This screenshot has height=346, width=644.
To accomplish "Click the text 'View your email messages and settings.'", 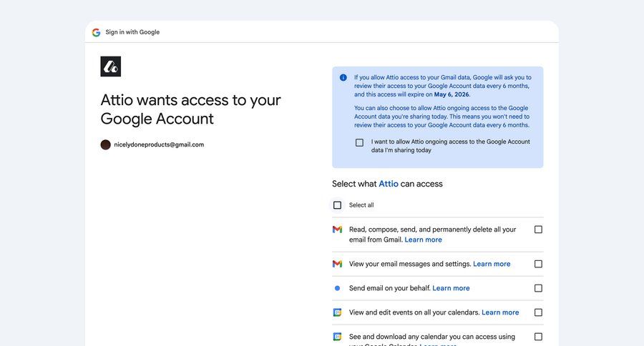I will (x=410, y=264).
